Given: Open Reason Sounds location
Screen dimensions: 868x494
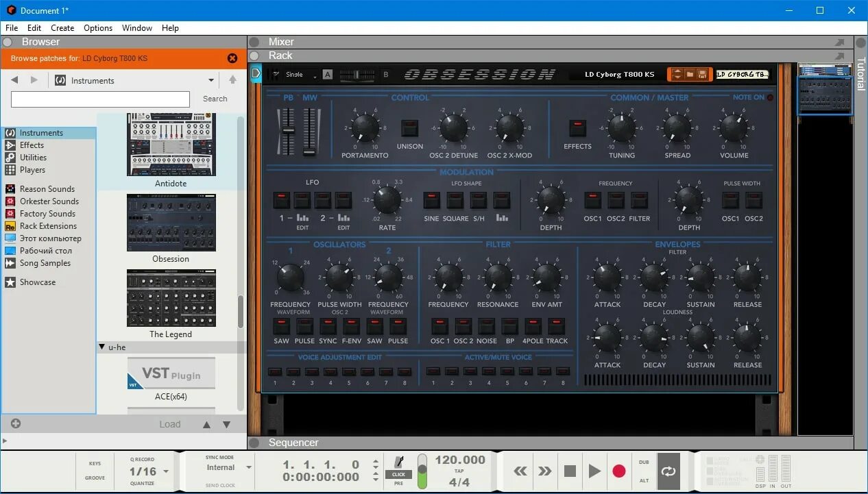Looking at the screenshot, I should [x=47, y=189].
